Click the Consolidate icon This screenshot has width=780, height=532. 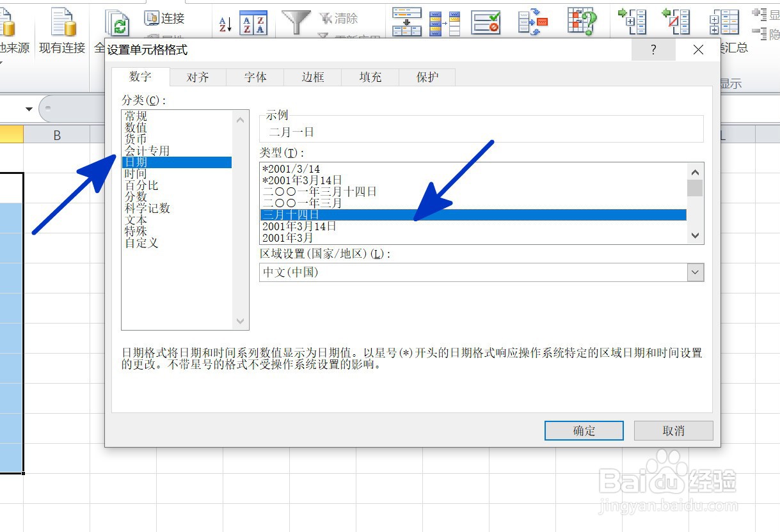(534, 22)
